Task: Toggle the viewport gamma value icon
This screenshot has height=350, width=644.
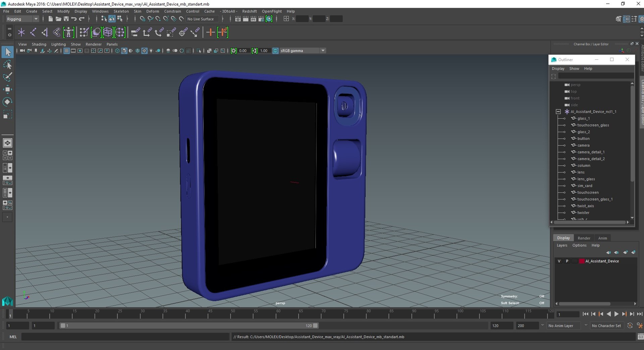Action: [255, 51]
